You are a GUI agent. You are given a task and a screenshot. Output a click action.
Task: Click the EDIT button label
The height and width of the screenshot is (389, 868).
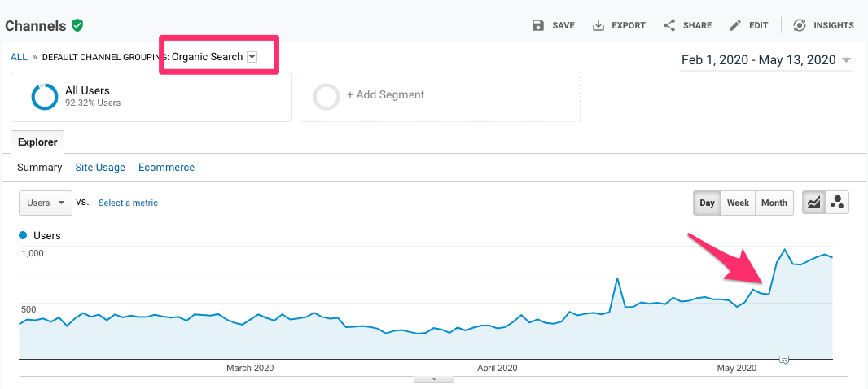click(759, 25)
